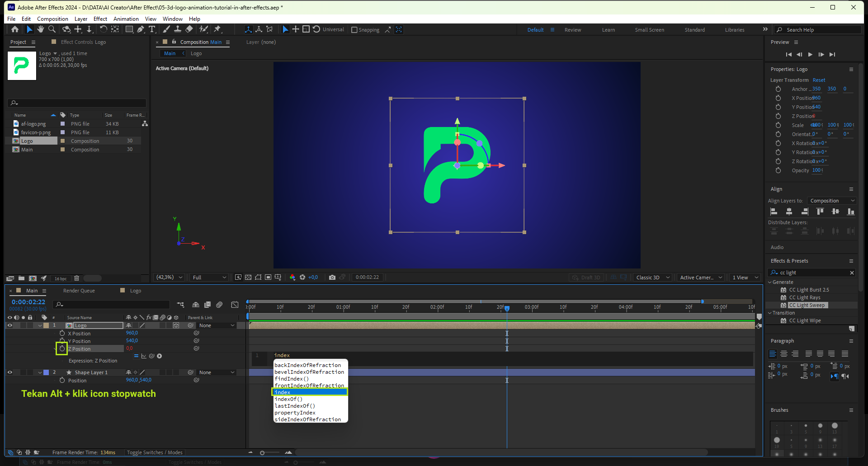Click Reset in Layer Transform
868x466 pixels.
click(819, 80)
